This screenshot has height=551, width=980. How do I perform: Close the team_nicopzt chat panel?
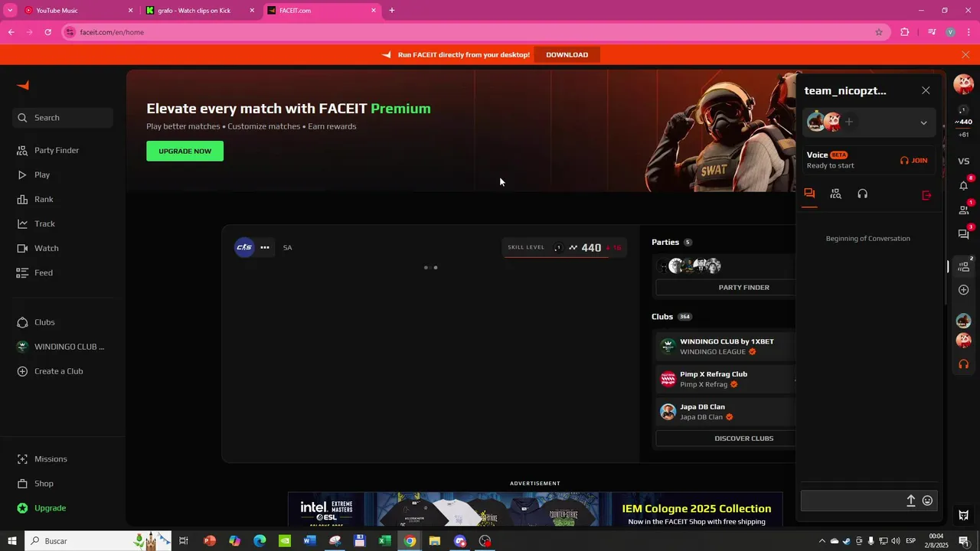tap(926, 90)
